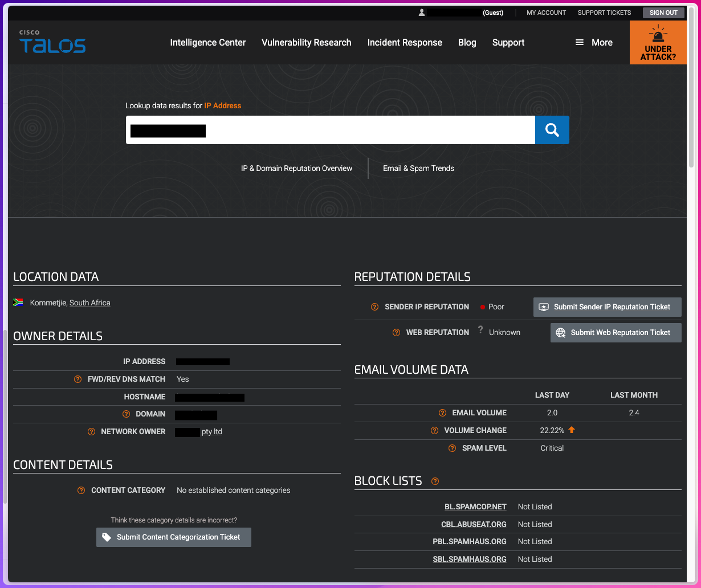Image resolution: width=701 pixels, height=588 pixels.
Task: Open CBL.ABUSEAT.ORG block list link
Action: (x=474, y=524)
